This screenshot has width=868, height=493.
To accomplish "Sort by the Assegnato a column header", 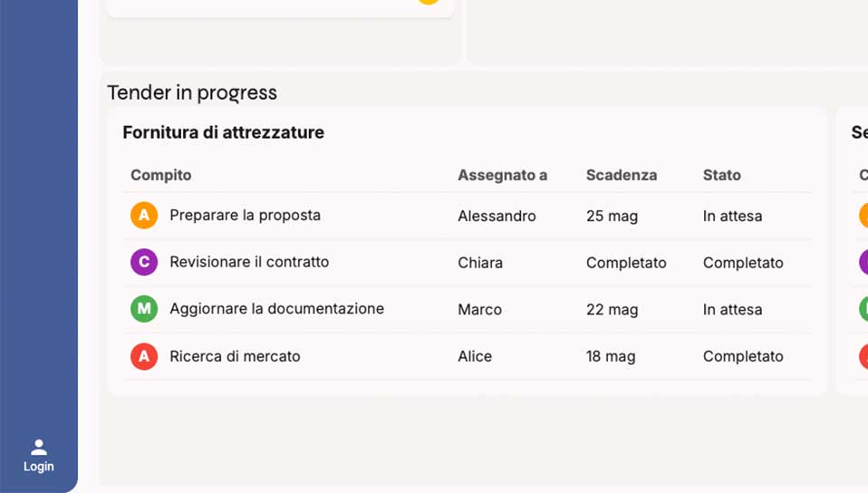I will point(503,175).
